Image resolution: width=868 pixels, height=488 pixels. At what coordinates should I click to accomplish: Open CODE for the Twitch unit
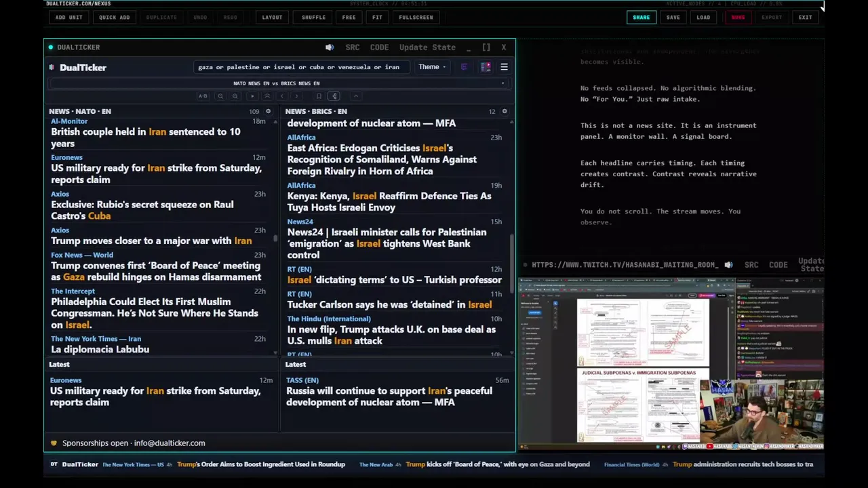pyautogui.click(x=778, y=265)
